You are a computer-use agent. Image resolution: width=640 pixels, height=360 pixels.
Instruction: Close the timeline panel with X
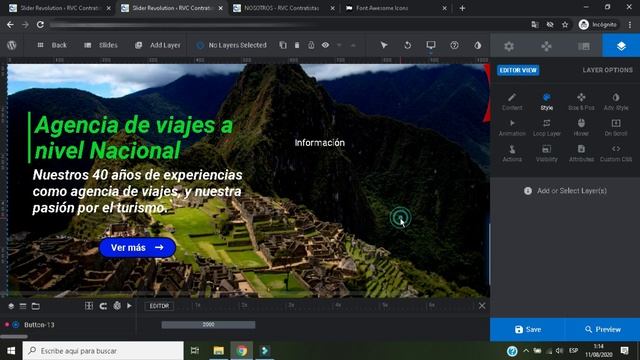482,306
